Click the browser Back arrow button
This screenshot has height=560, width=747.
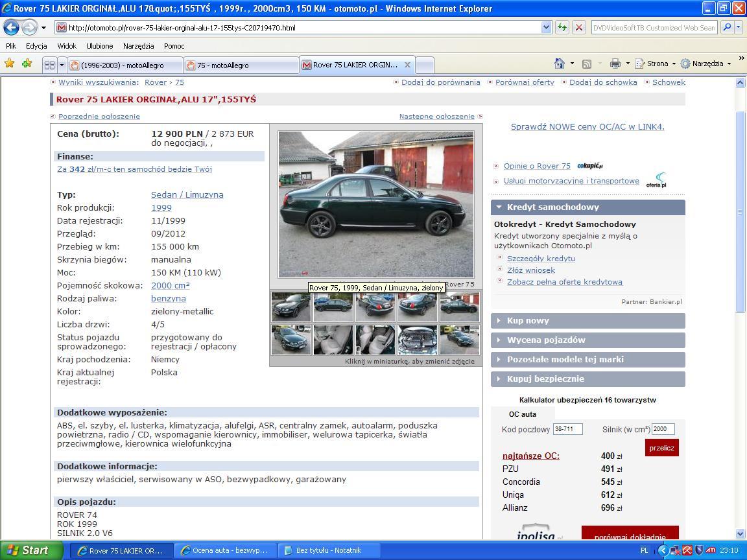point(11,28)
